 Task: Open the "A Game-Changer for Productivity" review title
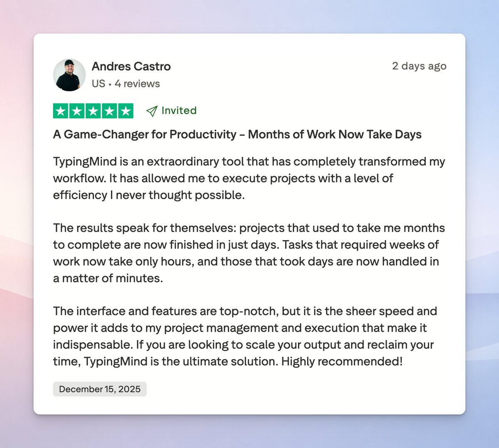point(145,135)
